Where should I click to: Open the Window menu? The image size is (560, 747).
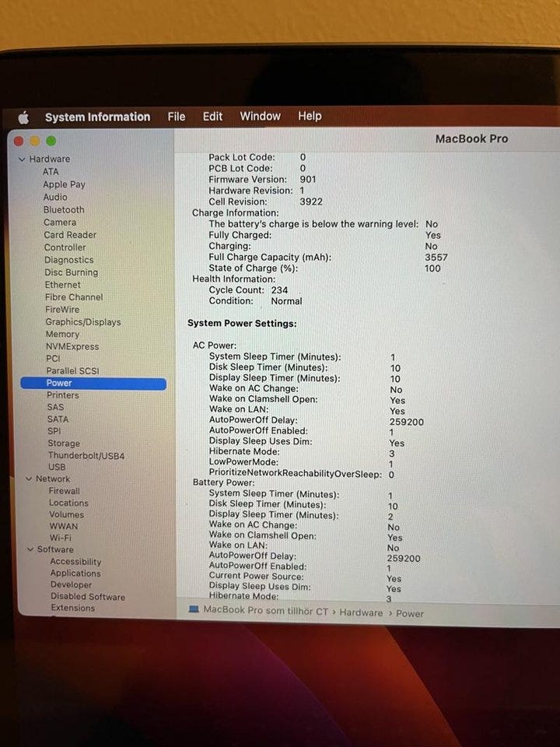point(260,116)
